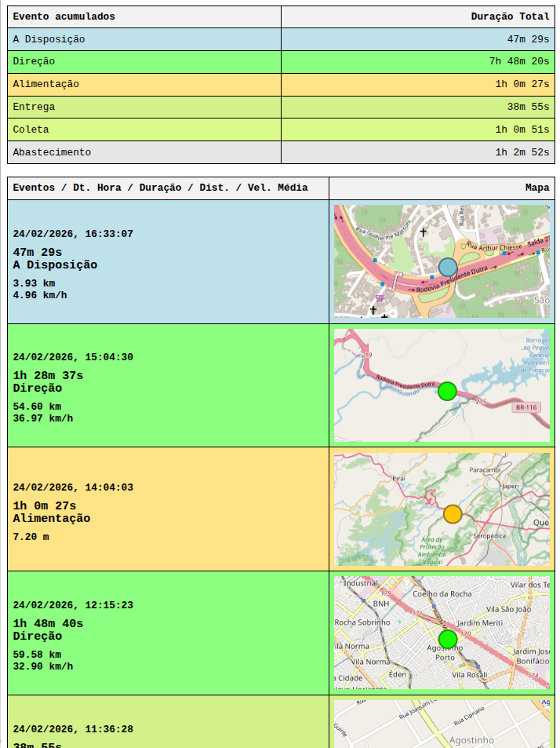The height and width of the screenshot is (748, 560).
Task: Click the '3.93 km' distance value
Action: pos(34,283)
